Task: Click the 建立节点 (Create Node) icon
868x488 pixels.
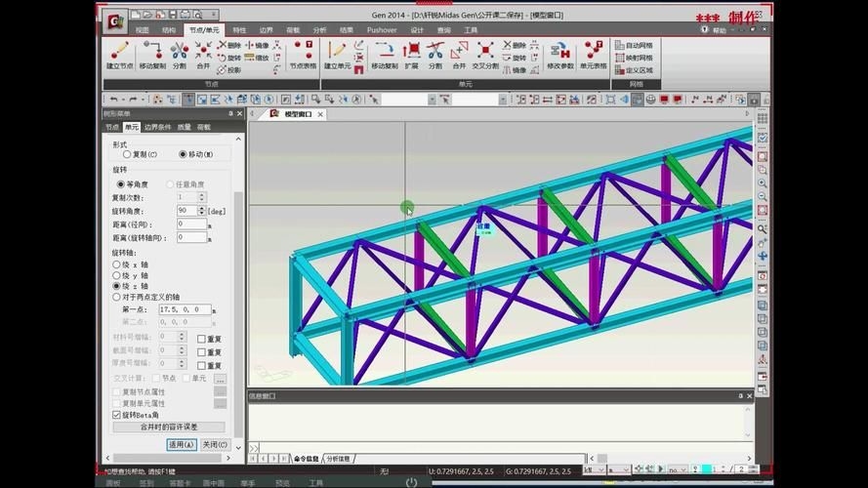Action: (x=120, y=56)
